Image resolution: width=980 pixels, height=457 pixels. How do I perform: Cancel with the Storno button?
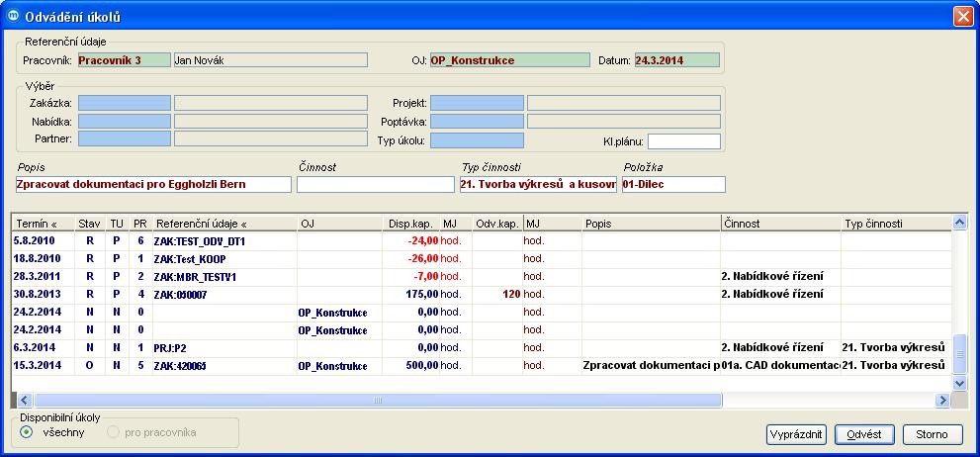click(930, 434)
